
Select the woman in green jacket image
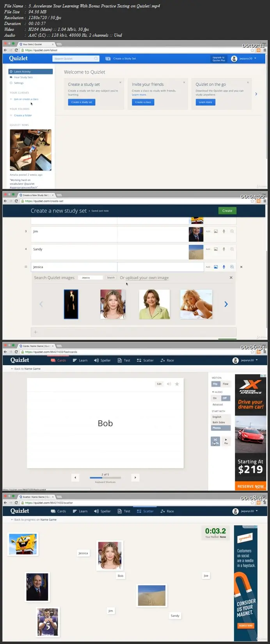tap(155, 304)
